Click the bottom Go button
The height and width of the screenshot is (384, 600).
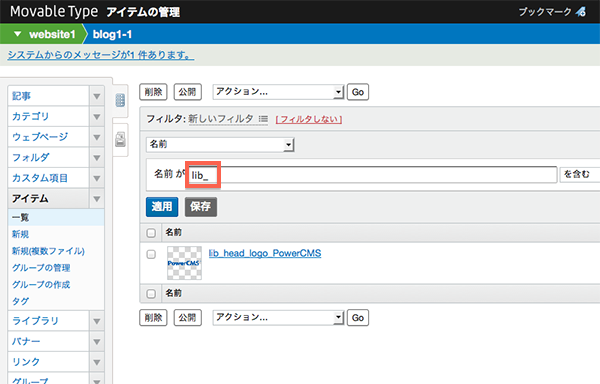[358, 318]
